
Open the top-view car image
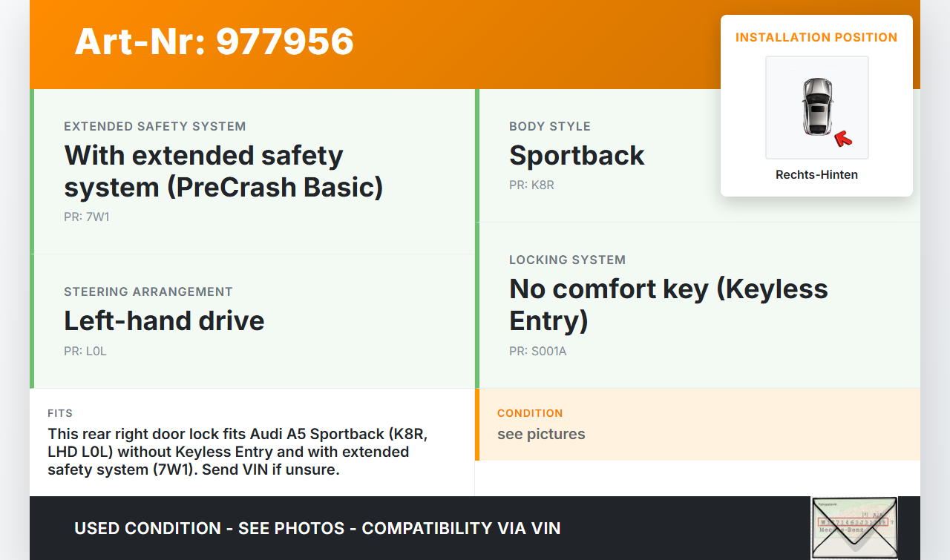click(816, 107)
